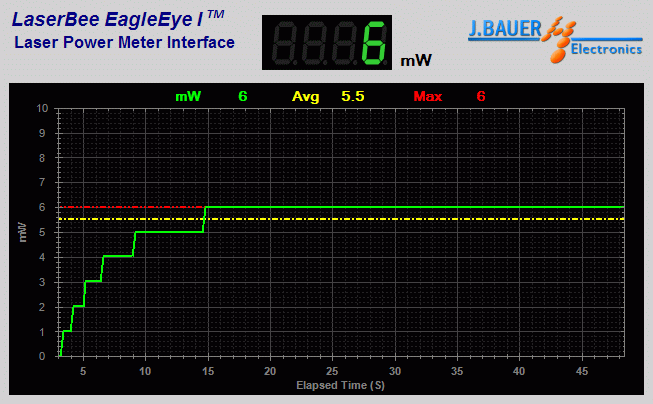Viewport: 653px width, 404px height.
Task: Click the x-axis tick label '25'
Action: (x=332, y=371)
